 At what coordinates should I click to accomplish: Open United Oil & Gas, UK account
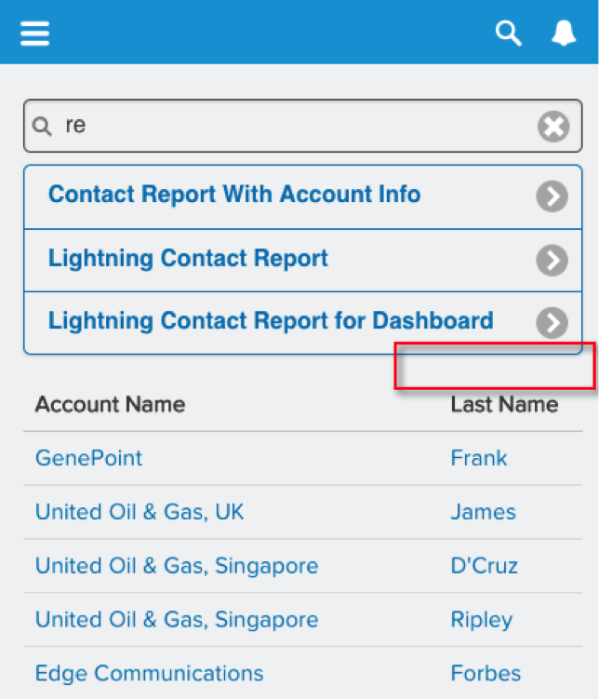pyautogui.click(x=140, y=512)
